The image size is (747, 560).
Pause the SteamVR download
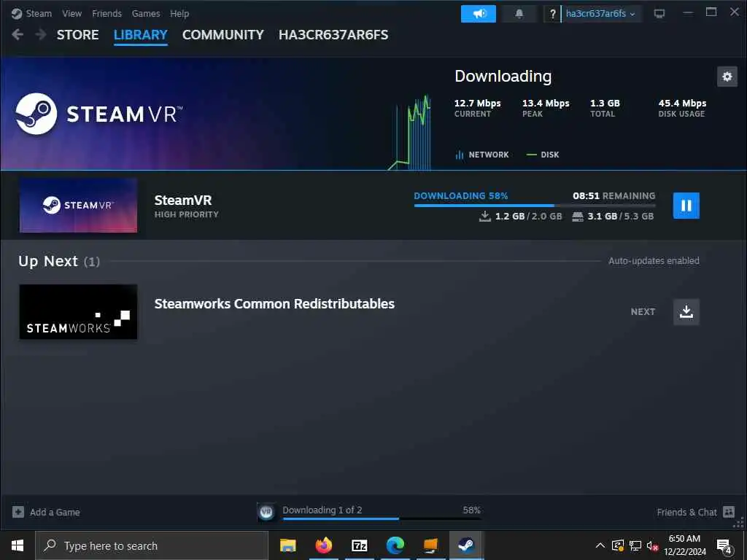[686, 206]
